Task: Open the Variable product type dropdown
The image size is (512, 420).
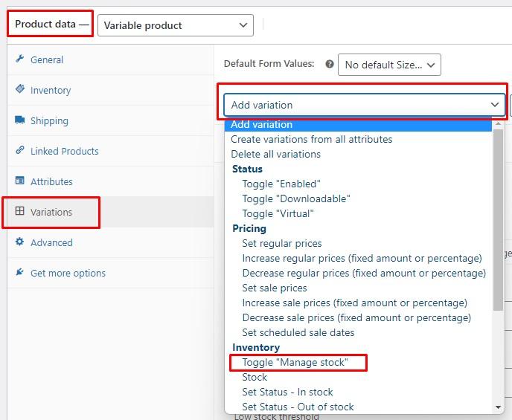Action: 176,25
